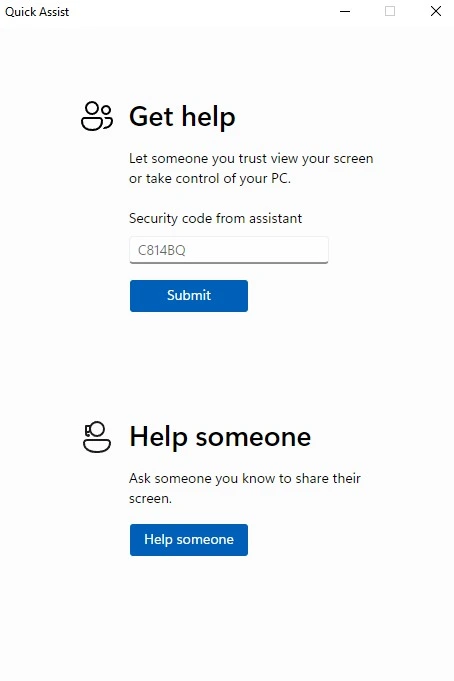
Task: Click the C814BQ placeholder text
Action: point(162,250)
